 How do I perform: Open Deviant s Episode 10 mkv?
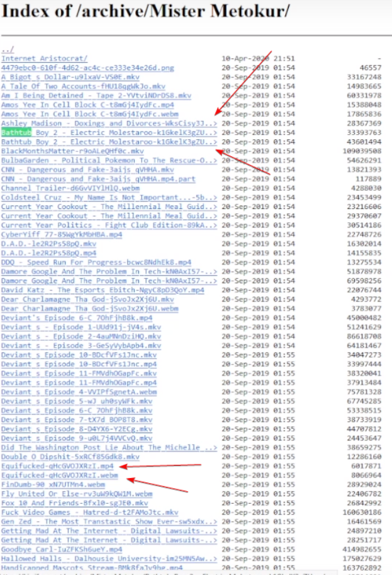(x=79, y=355)
